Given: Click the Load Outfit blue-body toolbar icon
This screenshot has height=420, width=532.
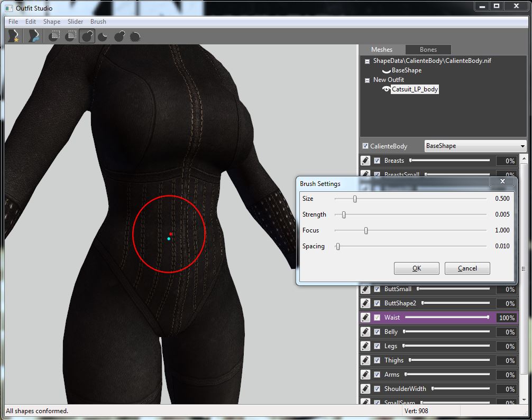Looking at the screenshot, I should pos(34,36).
